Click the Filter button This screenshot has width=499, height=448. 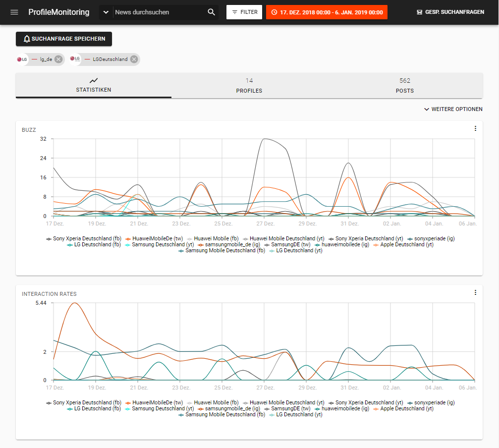244,12
